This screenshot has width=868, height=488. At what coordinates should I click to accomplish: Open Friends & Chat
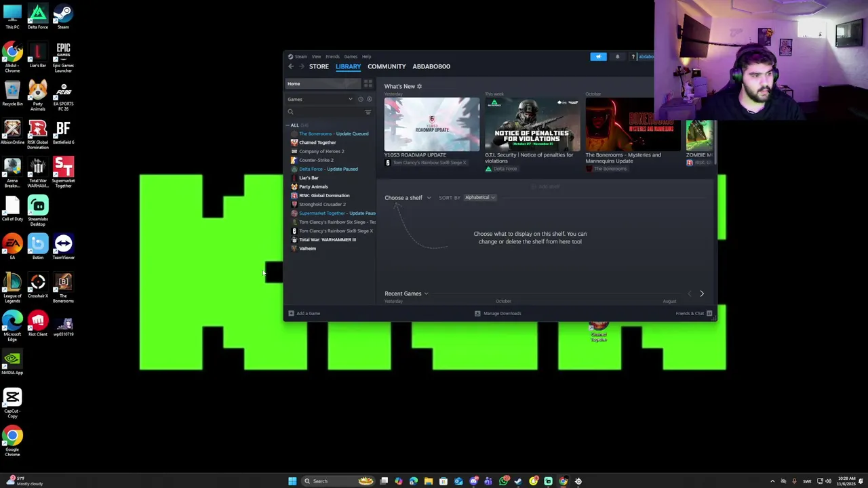pos(694,313)
